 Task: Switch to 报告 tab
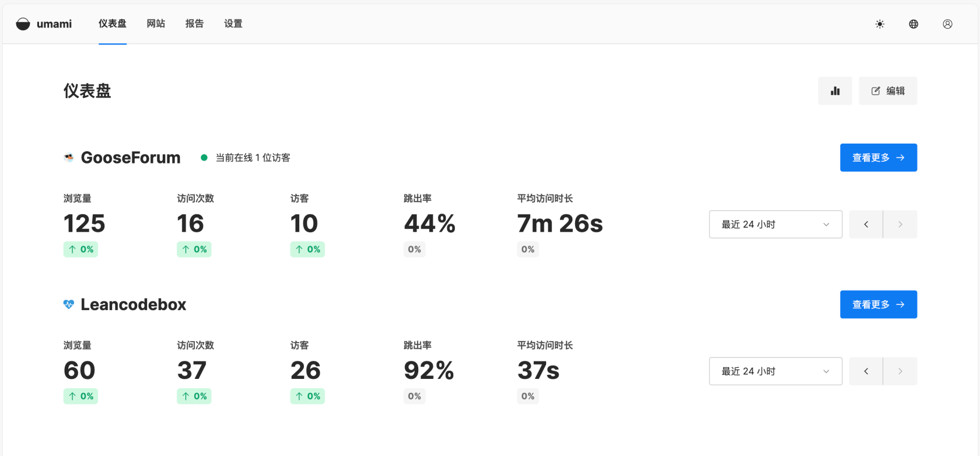[x=194, y=24]
